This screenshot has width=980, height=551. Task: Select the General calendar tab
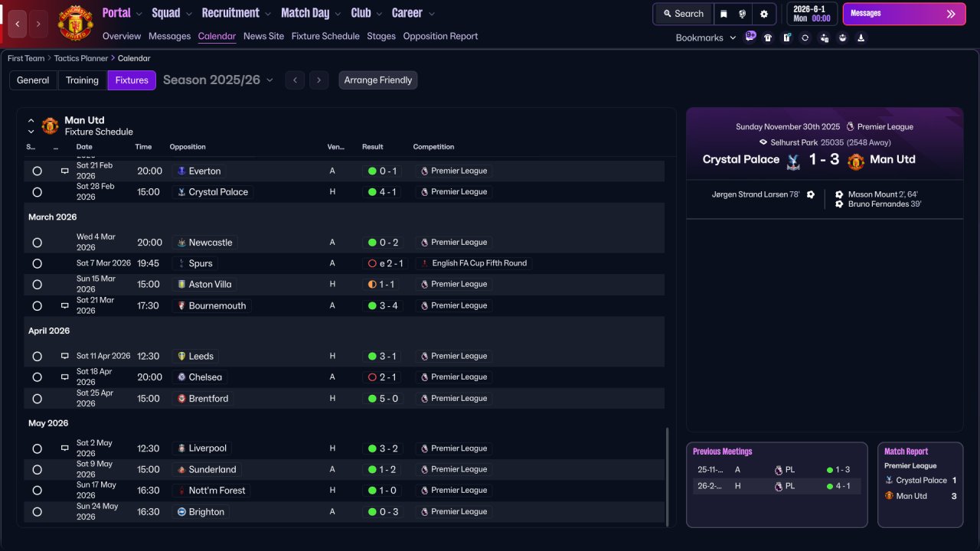tap(33, 80)
